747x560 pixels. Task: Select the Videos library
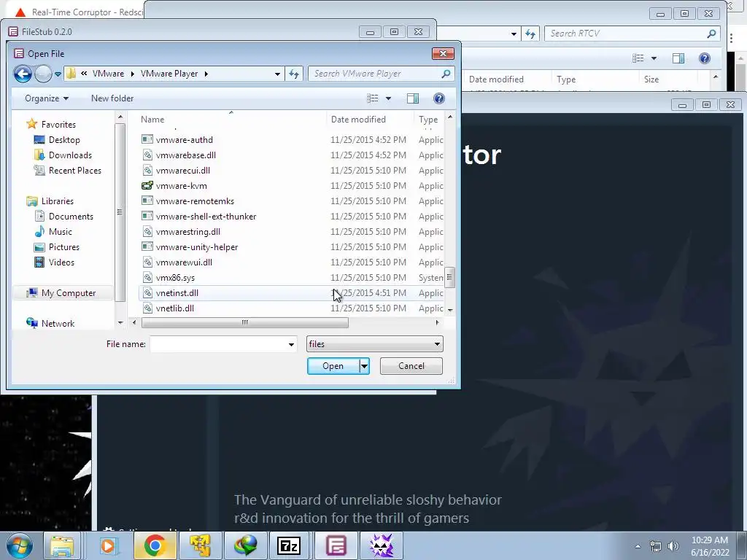tap(61, 262)
